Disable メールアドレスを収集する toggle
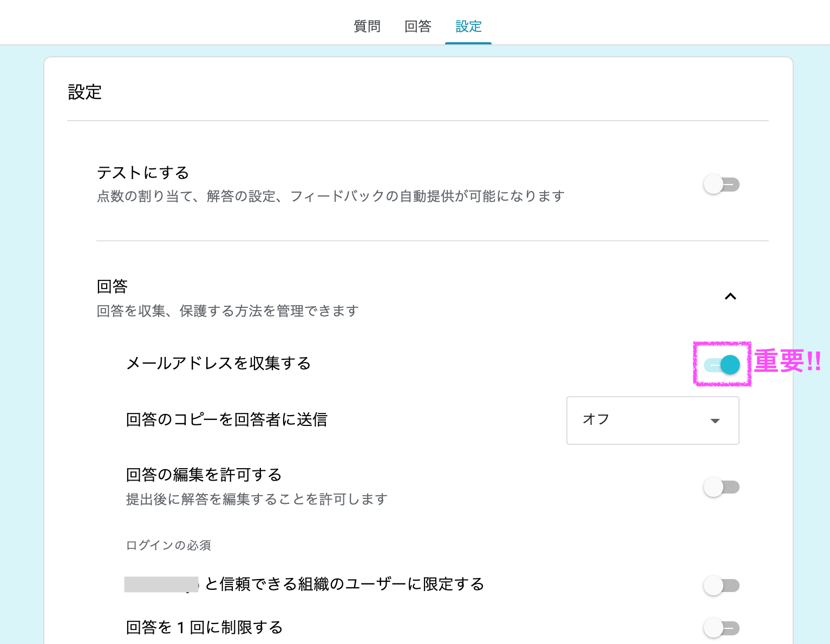This screenshot has width=830, height=644. [x=722, y=365]
